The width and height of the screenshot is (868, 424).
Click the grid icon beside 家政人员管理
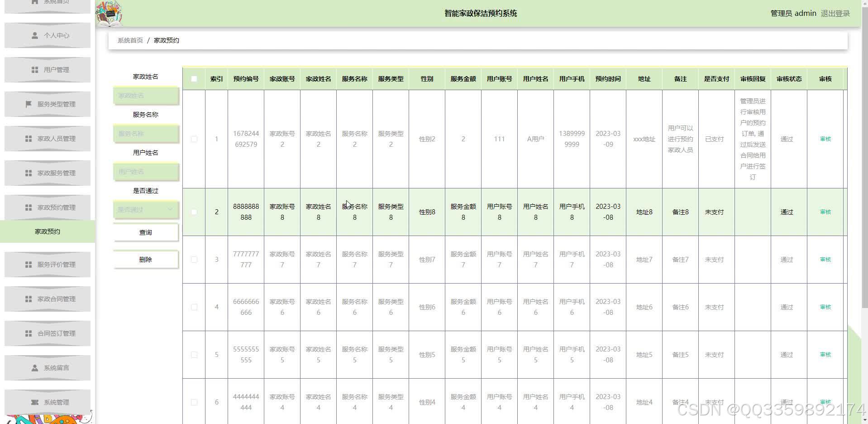pyautogui.click(x=29, y=139)
